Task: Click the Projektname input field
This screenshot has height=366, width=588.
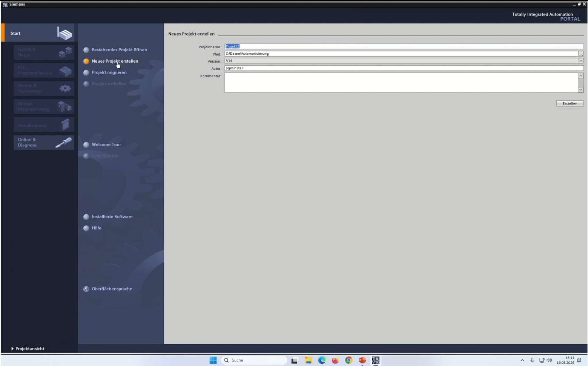Action: pyautogui.click(x=404, y=46)
